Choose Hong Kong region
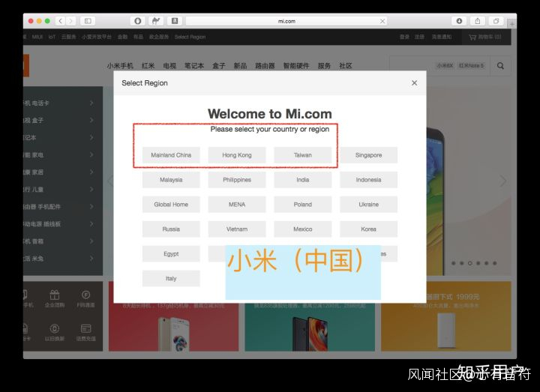 pyautogui.click(x=237, y=155)
